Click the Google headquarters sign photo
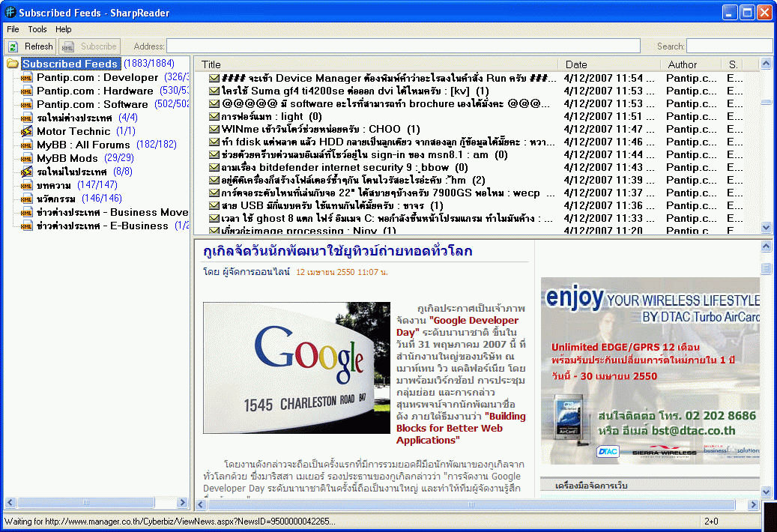The image size is (777, 532). coord(297,368)
